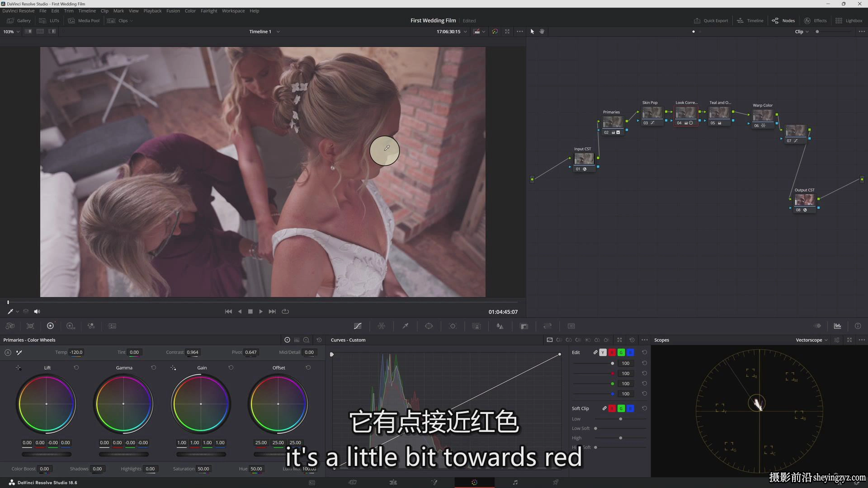This screenshot has width=868, height=488.
Task: Show the Media Pool
Action: coord(84,20)
